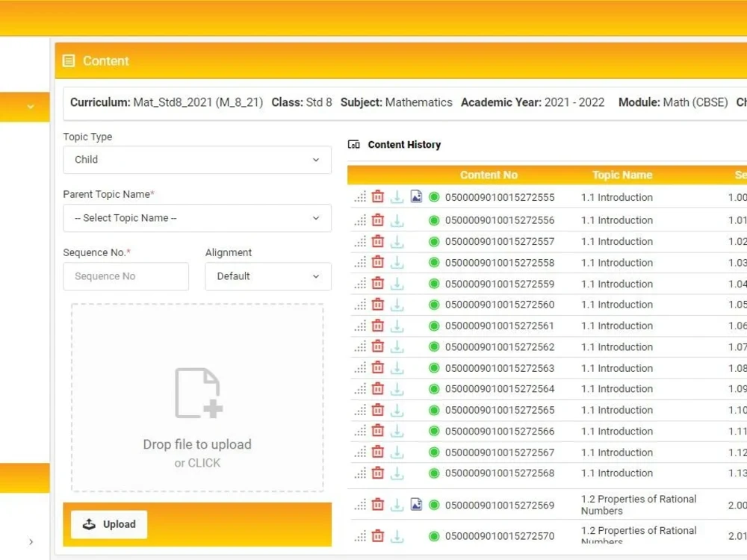Download content ending 272555
The height and width of the screenshot is (560, 747).
pos(397,196)
